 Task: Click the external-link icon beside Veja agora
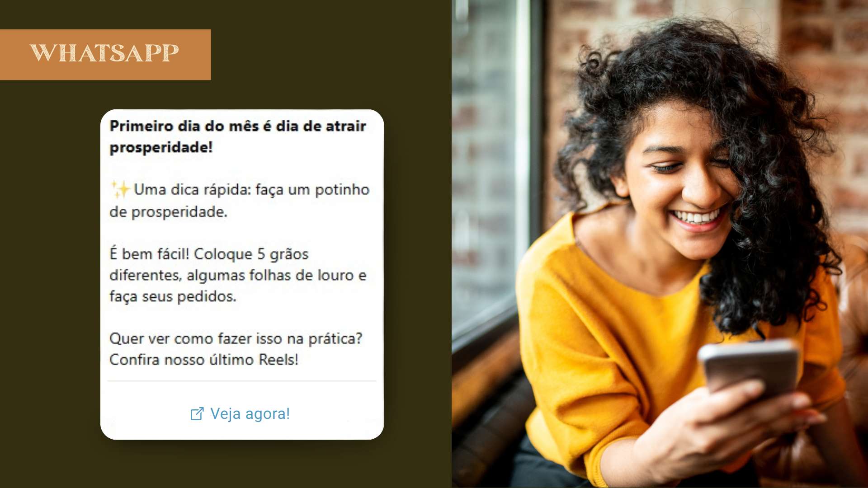[x=197, y=414]
